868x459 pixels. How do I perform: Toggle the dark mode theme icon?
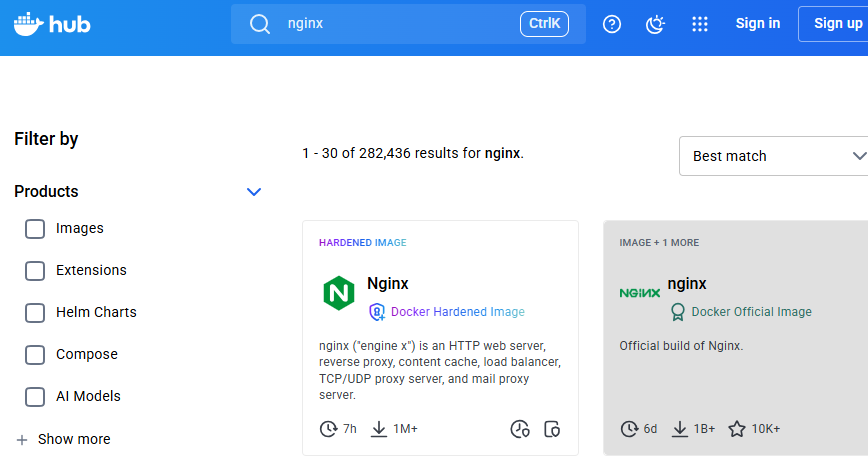pos(655,24)
